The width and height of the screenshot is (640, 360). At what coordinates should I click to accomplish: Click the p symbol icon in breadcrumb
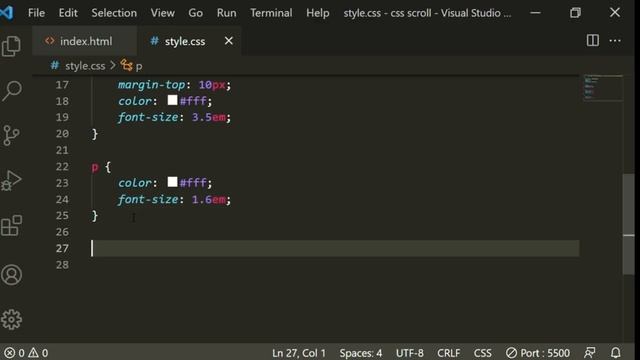pyautogui.click(x=127, y=65)
